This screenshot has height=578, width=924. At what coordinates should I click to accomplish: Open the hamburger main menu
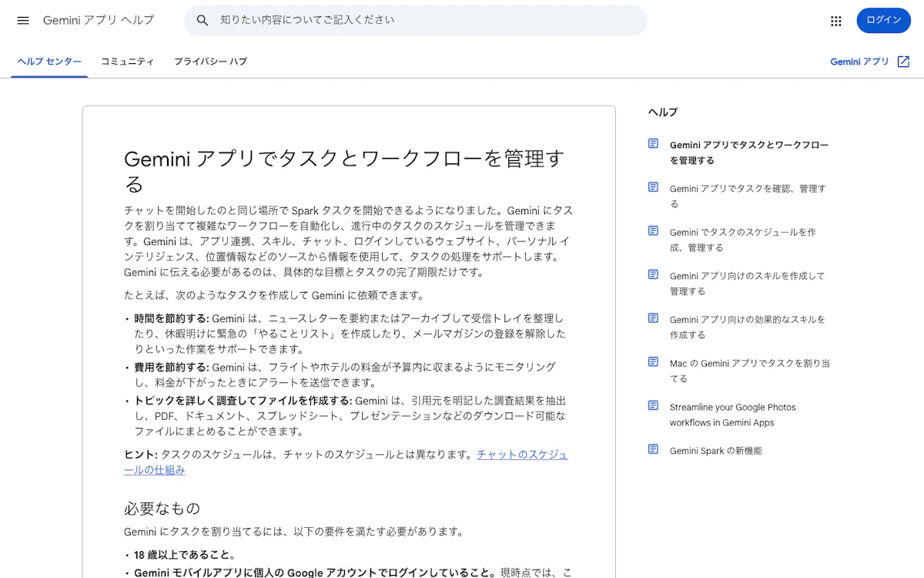(23, 21)
